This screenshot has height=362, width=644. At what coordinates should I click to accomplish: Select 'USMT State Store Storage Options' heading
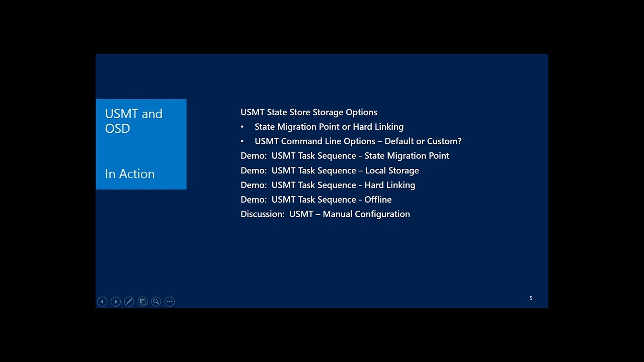click(x=309, y=112)
